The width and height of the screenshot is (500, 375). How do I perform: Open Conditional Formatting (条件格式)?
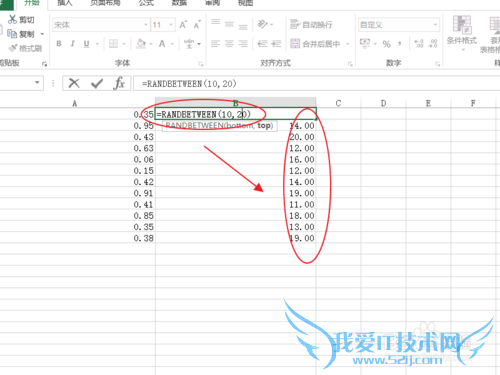tap(462, 33)
